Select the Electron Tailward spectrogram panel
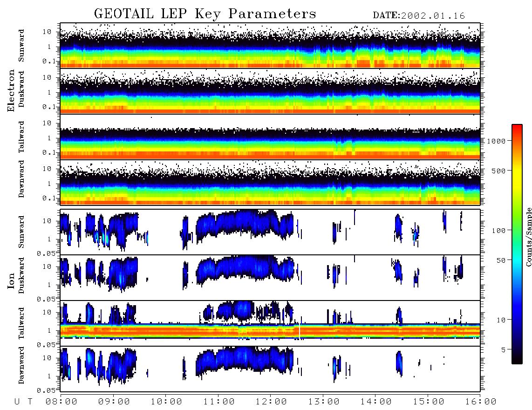The width and height of the screenshot is (532, 410). tap(270, 137)
